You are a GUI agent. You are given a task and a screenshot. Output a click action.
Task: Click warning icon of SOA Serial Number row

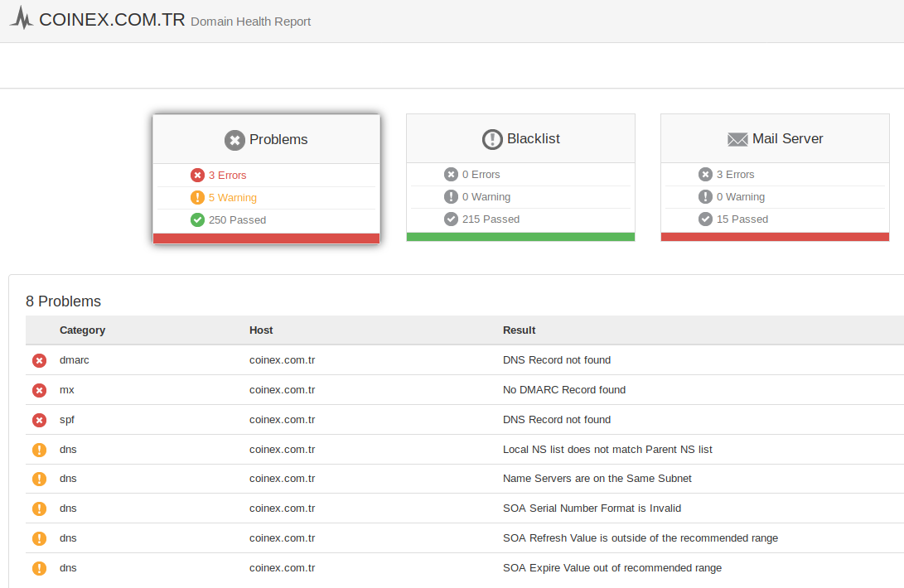pyautogui.click(x=39, y=509)
